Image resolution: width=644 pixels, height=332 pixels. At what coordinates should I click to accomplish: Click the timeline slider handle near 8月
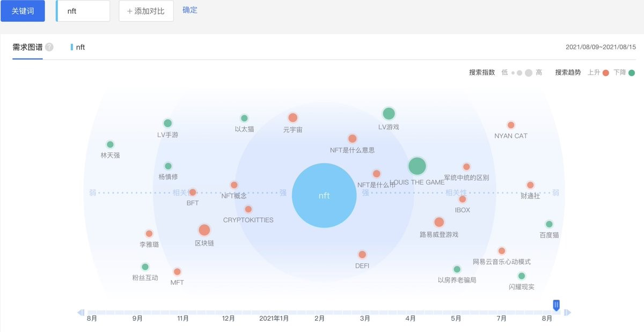point(556,304)
